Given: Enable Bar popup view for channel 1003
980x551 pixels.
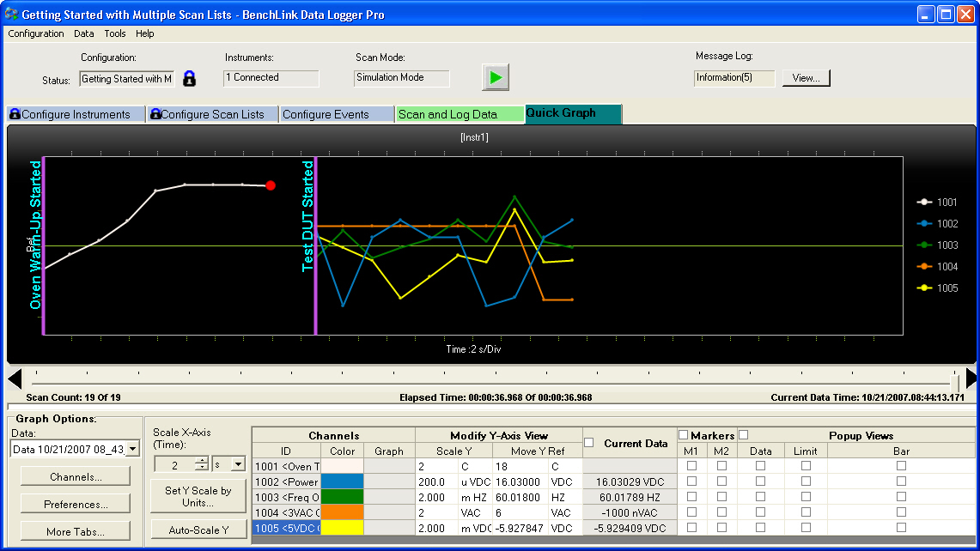Looking at the screenshot, I should point(901,497).
